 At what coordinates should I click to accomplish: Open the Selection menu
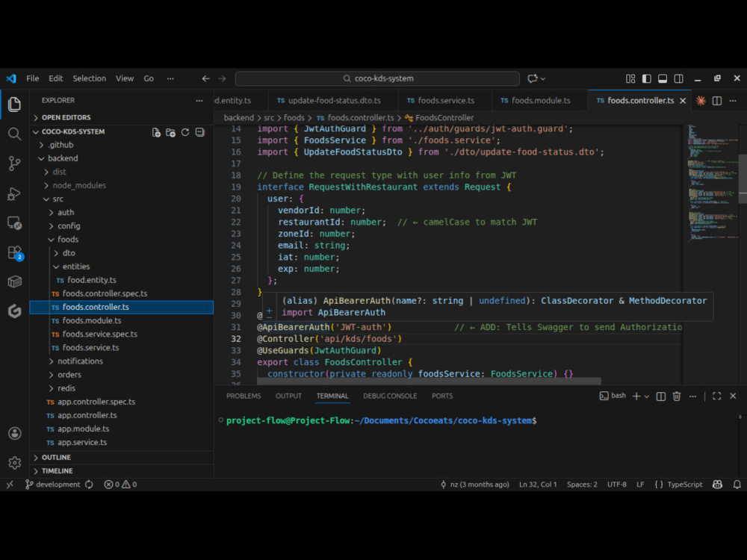[x=89, y=78]
